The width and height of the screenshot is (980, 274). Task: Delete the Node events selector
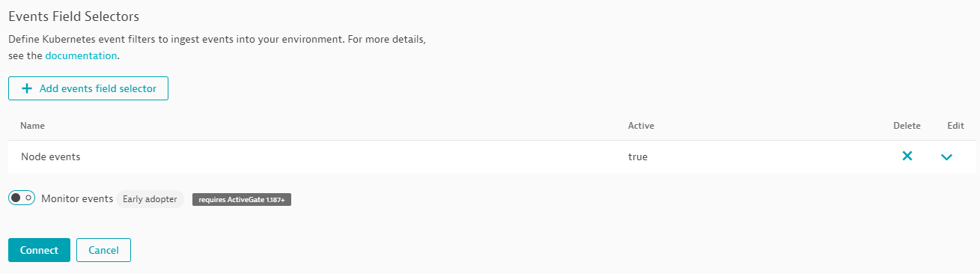click(x=907, y=156)
